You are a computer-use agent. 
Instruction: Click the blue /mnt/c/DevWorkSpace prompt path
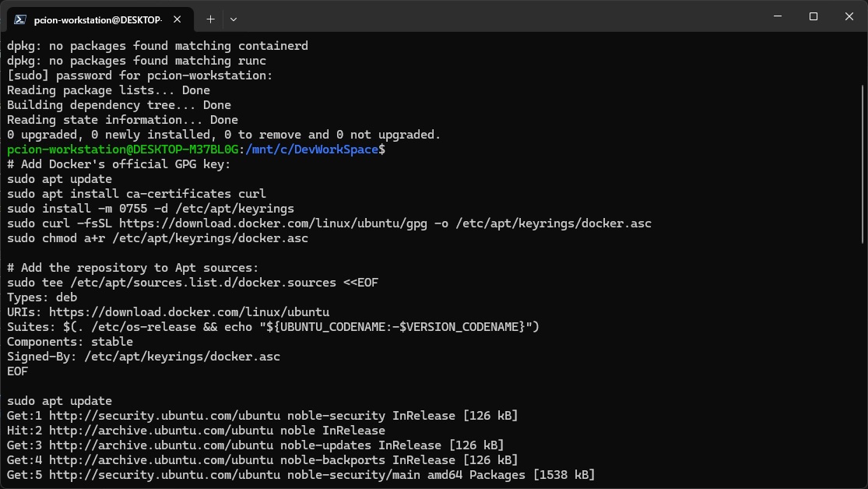pyautogui.click(x=311, y=150)
